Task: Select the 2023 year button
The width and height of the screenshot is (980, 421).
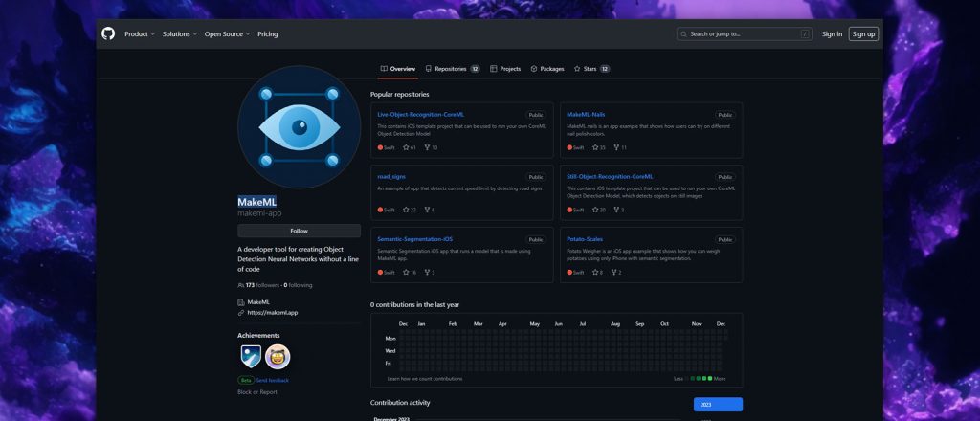Action: pyautogui.click(x=718, y=405)
